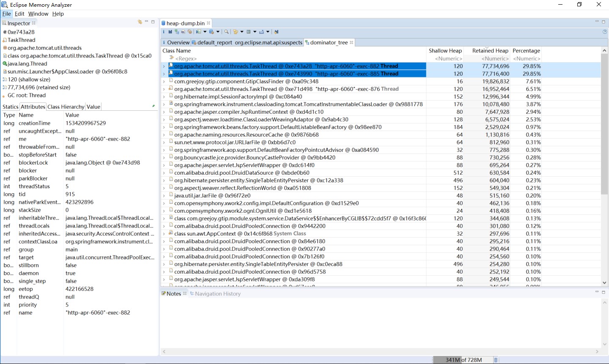Switch to the Value tab in Inspector
This screenshot has width=609, height=364.
click(93, 107)
